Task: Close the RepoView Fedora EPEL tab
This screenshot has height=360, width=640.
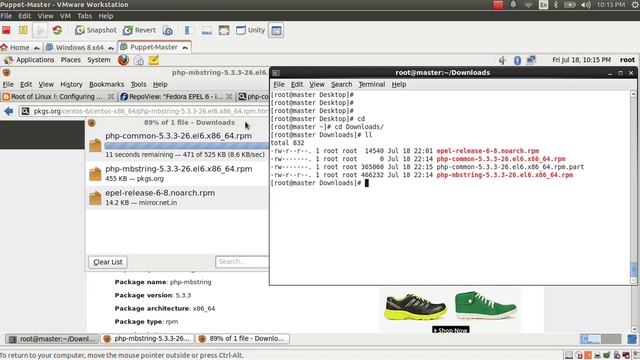Action: [x=229, y=97]
